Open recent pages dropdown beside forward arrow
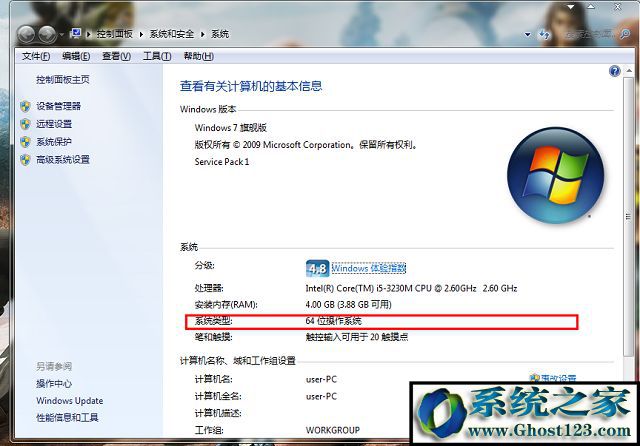This screenshot has height=446, width=640. [x=62, y=35]
